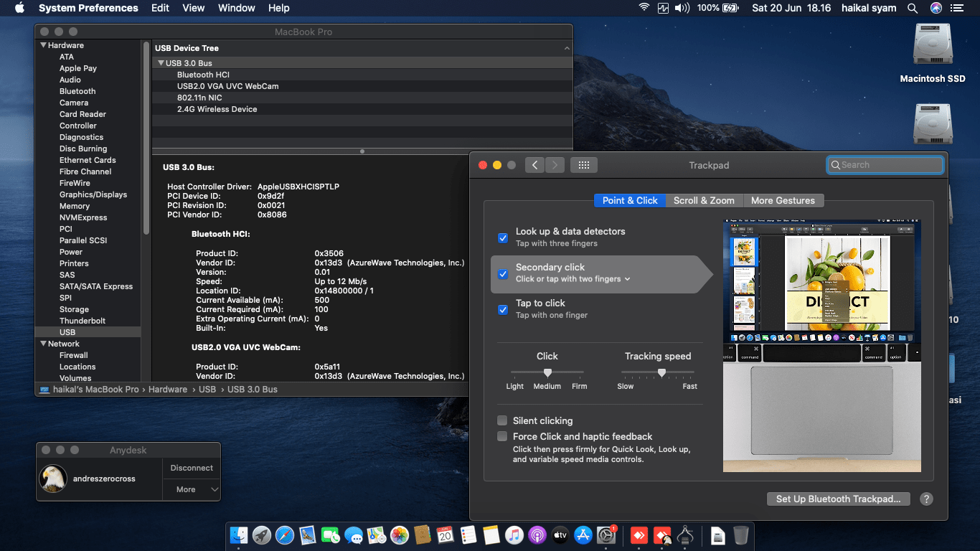Enable Force Click and haptic feedback

[x=502, y=436]
